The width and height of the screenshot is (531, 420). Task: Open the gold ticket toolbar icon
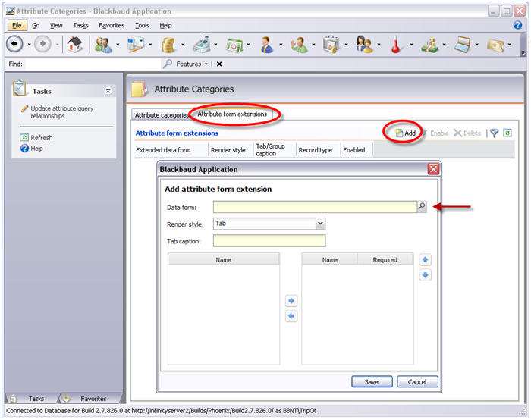495,45
